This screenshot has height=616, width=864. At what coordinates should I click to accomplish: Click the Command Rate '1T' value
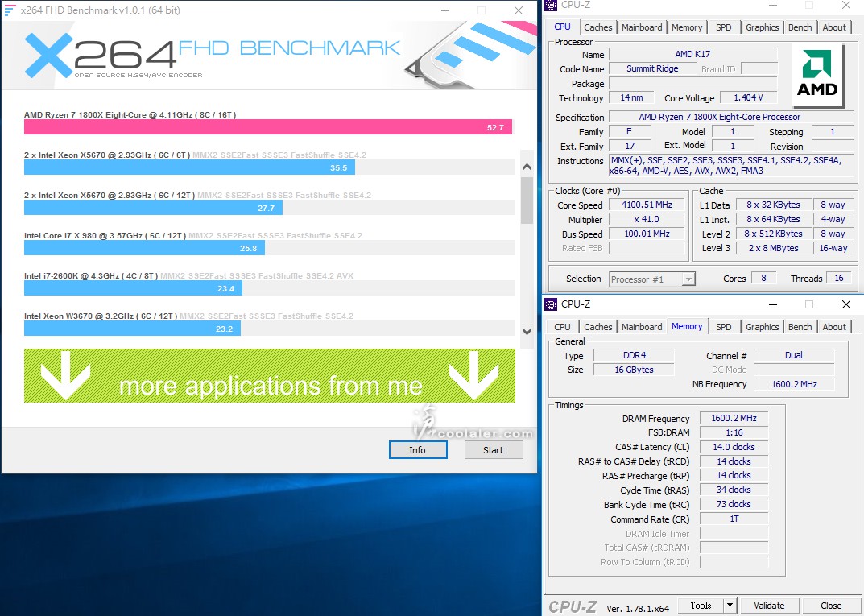click(734, 519)
